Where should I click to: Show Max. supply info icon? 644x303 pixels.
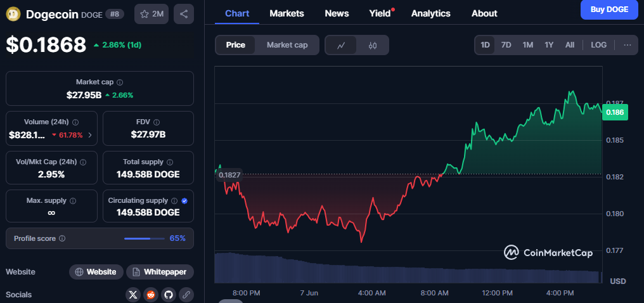pos(73,201)
